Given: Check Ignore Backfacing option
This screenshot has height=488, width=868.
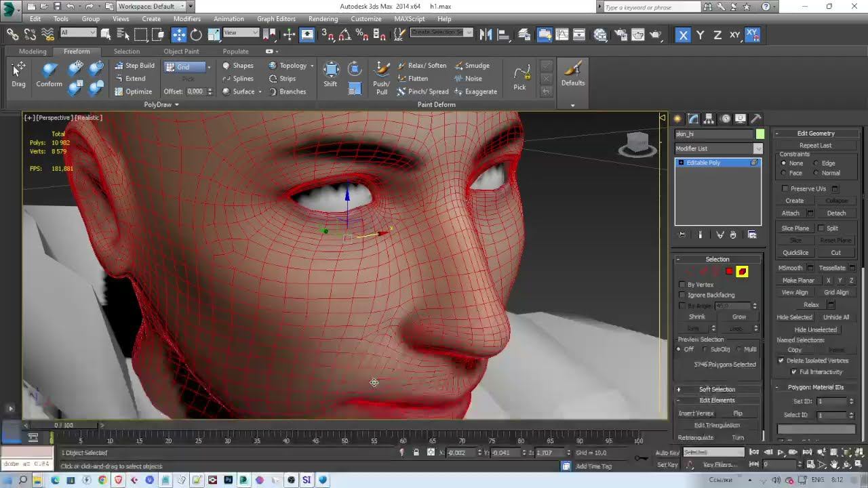Looking at the screenshot, I should click(682, 295).
